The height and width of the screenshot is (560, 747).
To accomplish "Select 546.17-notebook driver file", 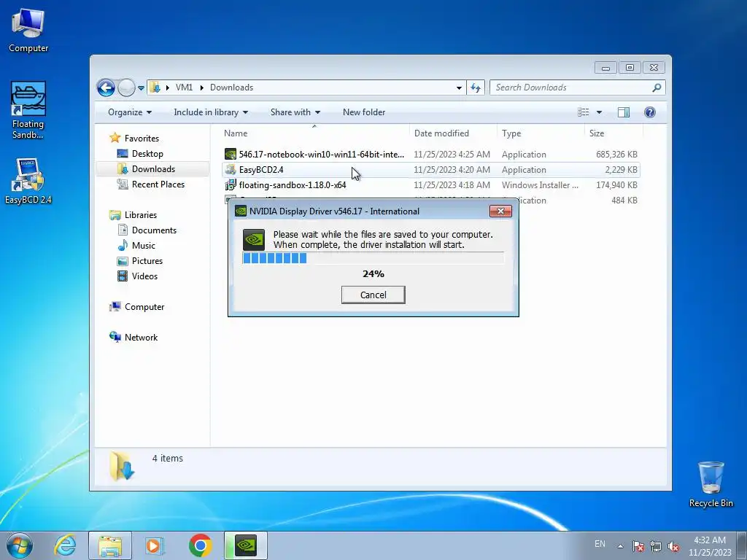I will (x=430, y=155).
